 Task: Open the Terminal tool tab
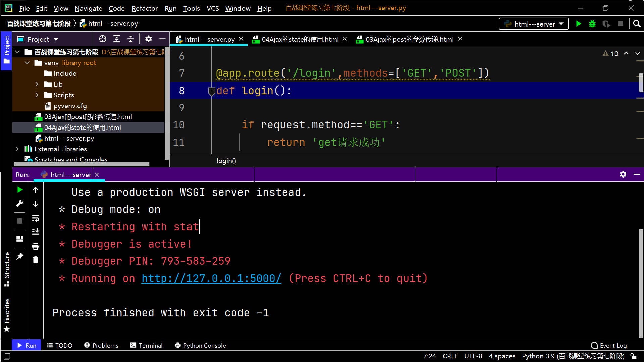click(146, 345)
